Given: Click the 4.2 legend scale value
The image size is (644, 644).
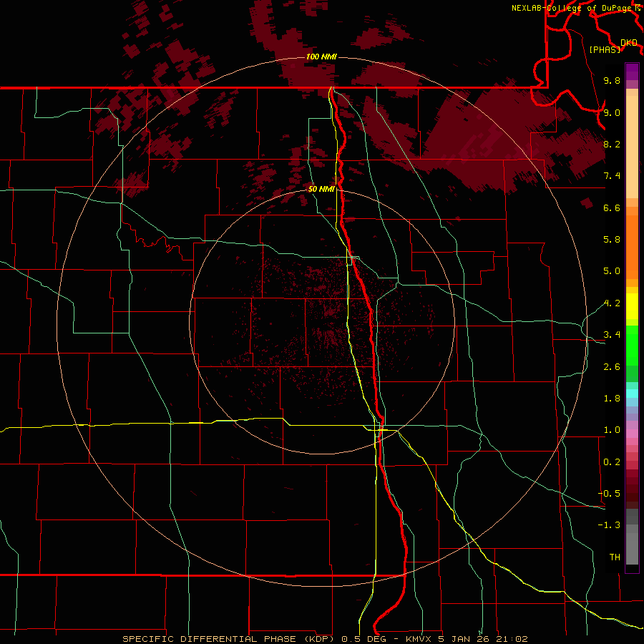Looking at the screenshot, I should 612,303.
